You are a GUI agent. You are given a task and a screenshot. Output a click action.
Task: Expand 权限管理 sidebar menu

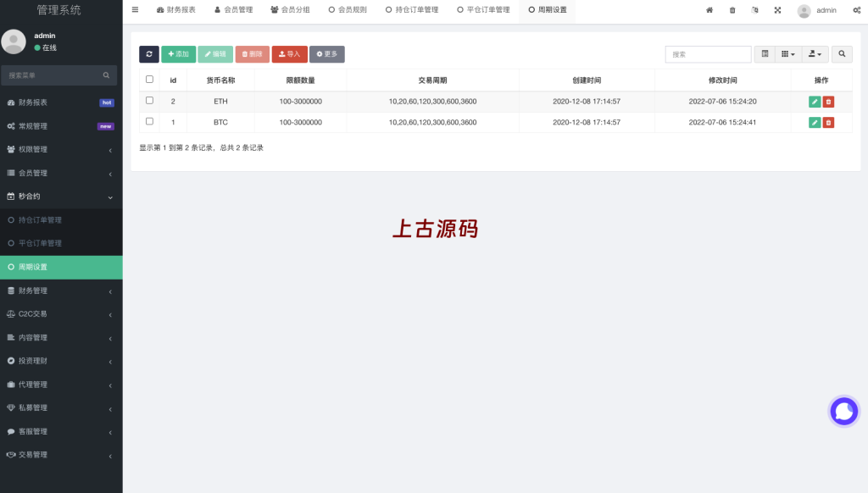coord(61,149)
